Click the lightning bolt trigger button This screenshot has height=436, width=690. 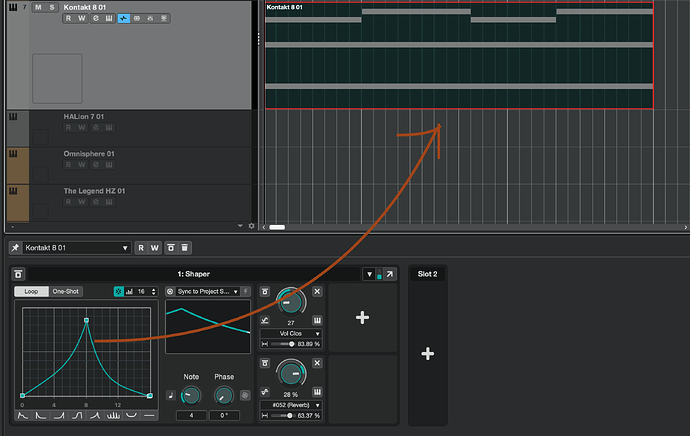(246, 291)
